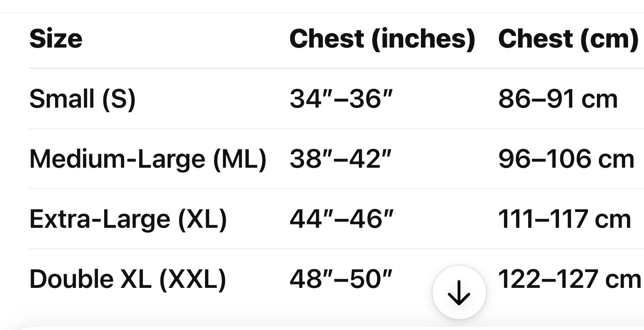
Task: Click the word Chest in the inches header
Action: [x=327, y=39]
